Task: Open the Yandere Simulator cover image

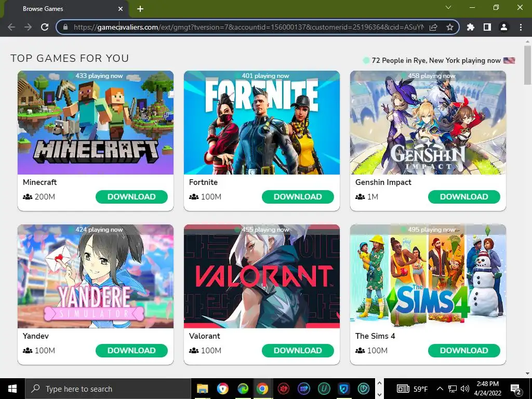Action: coord(96,276)
